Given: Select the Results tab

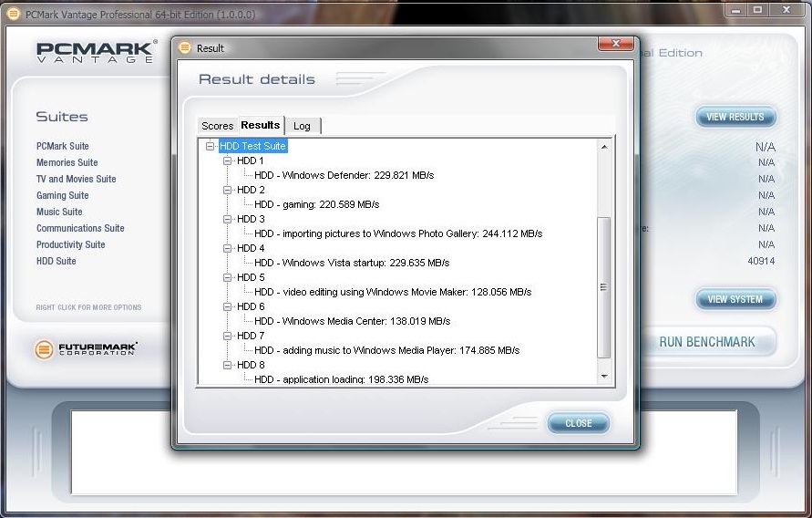Looking at the screenshot, I should (261, 125).
